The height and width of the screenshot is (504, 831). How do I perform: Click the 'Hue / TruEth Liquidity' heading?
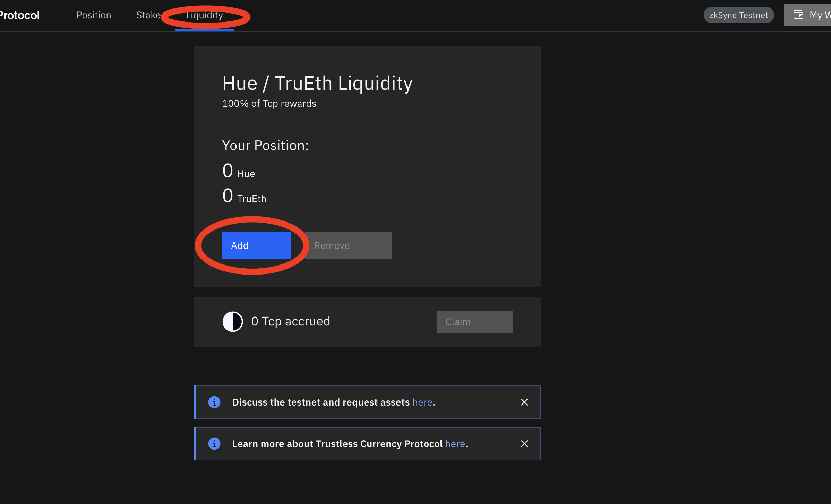click(317, 83)
